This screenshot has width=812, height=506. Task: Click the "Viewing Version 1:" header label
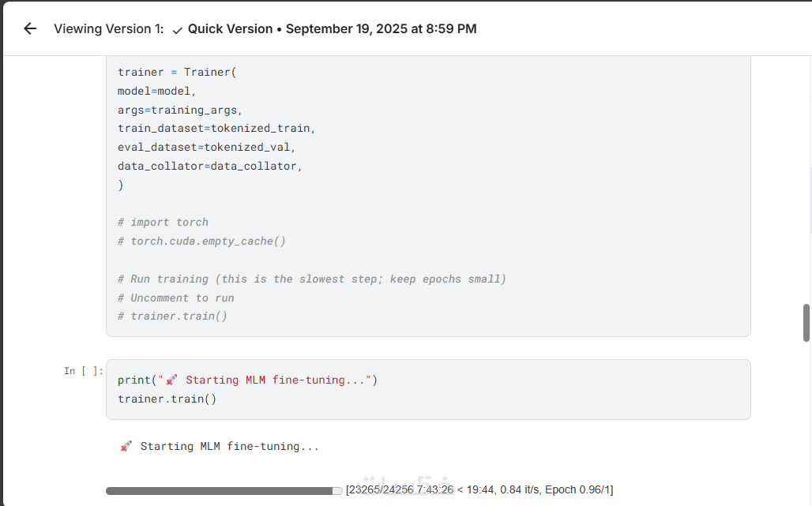109,29
